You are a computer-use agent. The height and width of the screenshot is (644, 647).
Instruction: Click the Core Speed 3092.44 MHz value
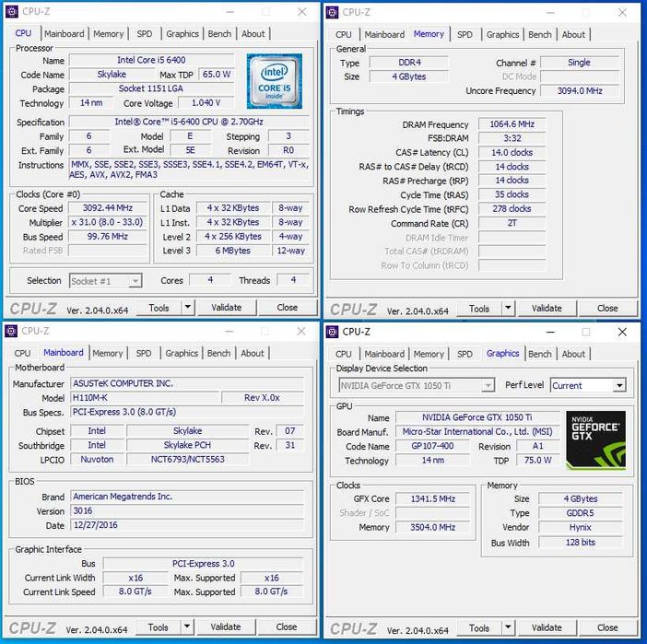108,208
